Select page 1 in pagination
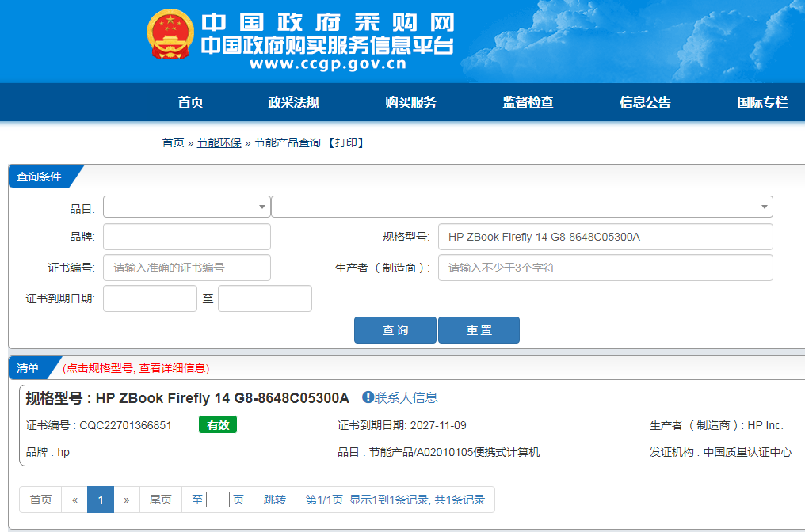The height and width of the screenshot is (532, 805). [x=101, y=500]
